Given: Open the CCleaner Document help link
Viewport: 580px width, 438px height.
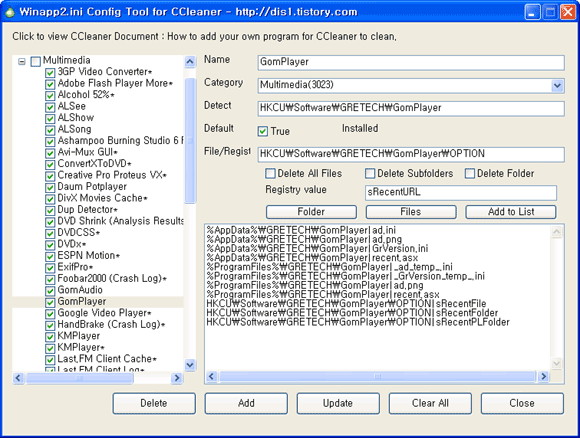Looking at the screenshot, I should (204, 37).
